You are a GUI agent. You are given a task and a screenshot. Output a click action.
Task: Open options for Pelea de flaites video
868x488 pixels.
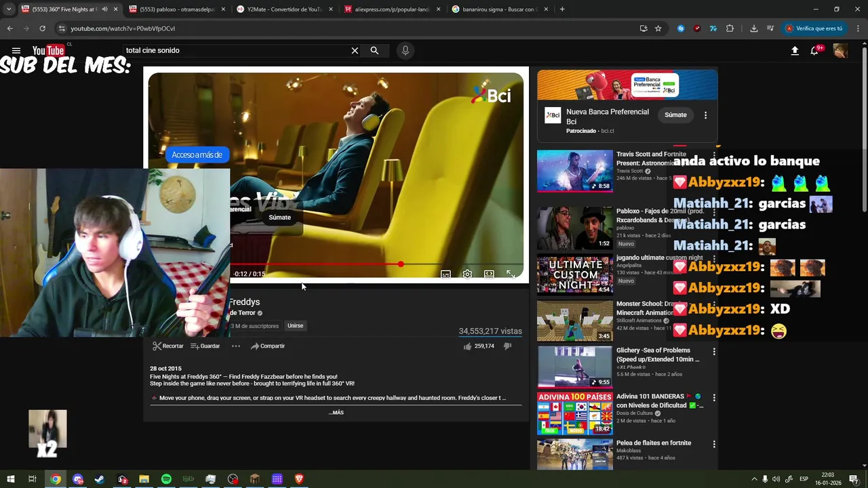click(713, 444)
